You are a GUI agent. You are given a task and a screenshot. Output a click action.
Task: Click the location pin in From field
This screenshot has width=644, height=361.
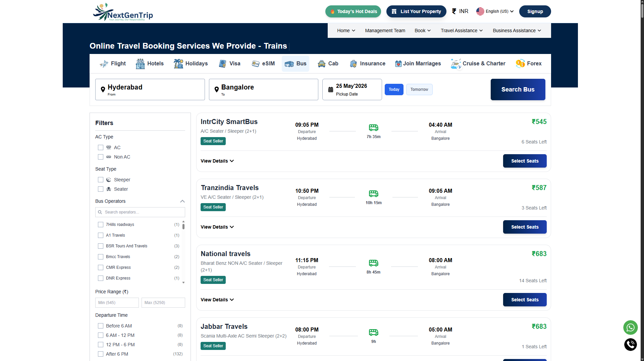pyautogui.click(x=103, y=89)
